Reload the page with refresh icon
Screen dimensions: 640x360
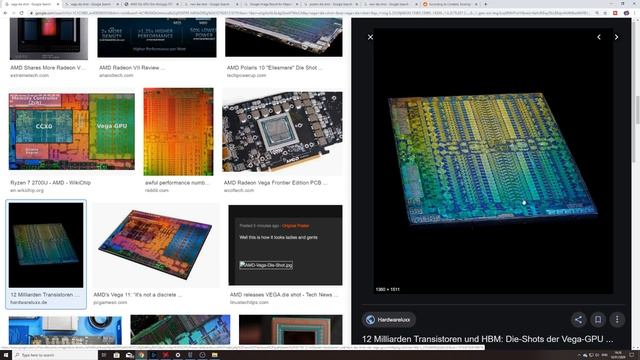tap(22, 13)
